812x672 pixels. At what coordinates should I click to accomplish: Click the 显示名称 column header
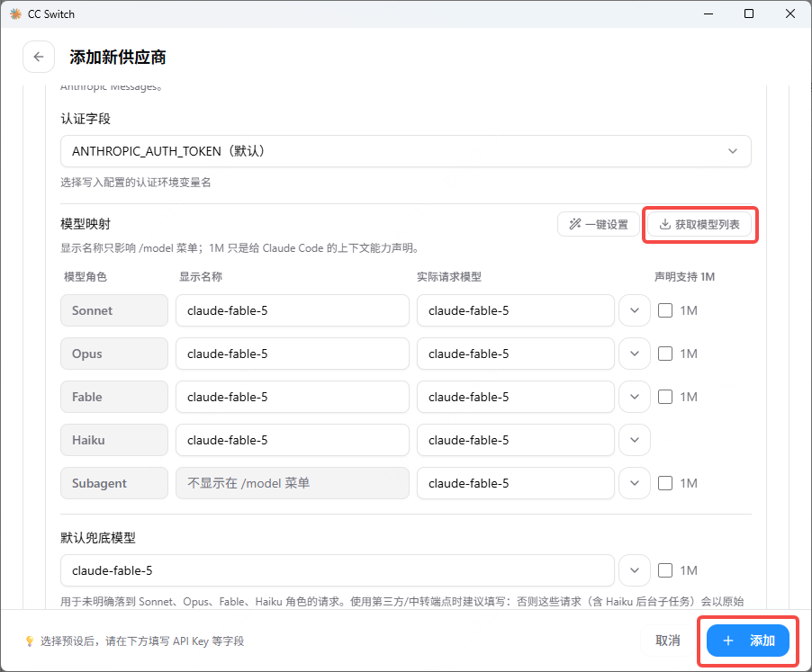click(x=201, y=277)
